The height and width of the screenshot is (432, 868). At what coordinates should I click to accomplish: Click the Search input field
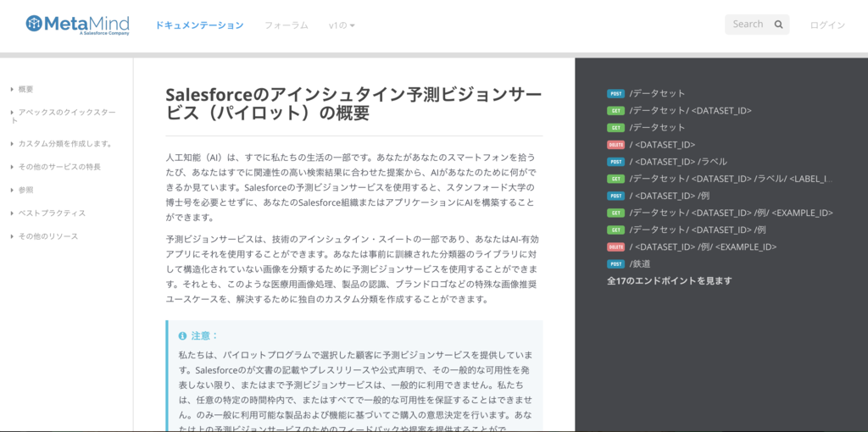[x=757, y=25]
